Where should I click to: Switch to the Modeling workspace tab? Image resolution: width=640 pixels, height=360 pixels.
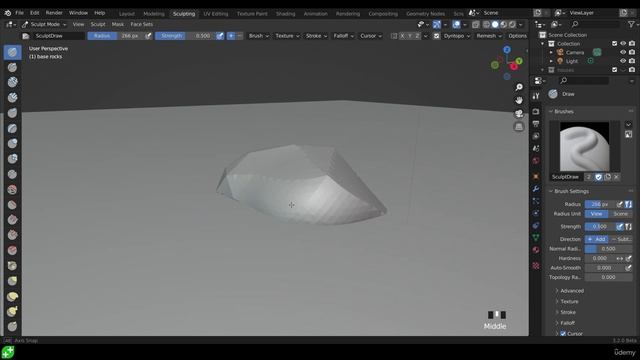tap(154, 13)
